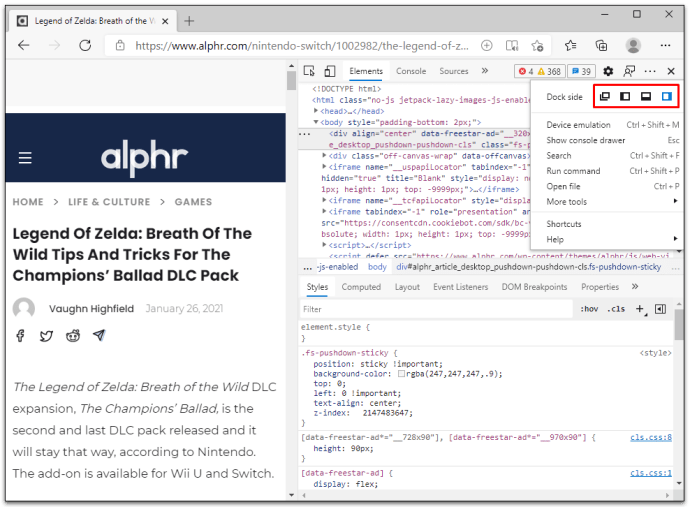This screenshot has width=690, height=507.
Task: Click the browser Back arrow
Action: pyautogui.click(x=24, y=45)
